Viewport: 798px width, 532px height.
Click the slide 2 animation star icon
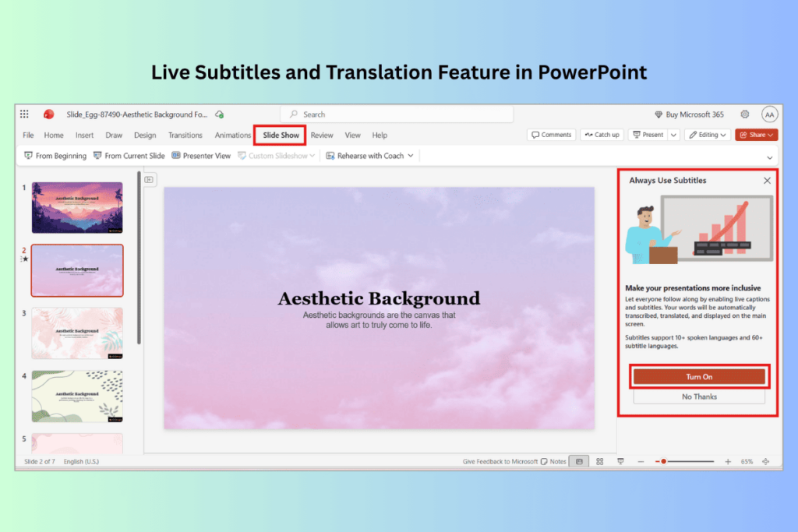coord(24,259)
